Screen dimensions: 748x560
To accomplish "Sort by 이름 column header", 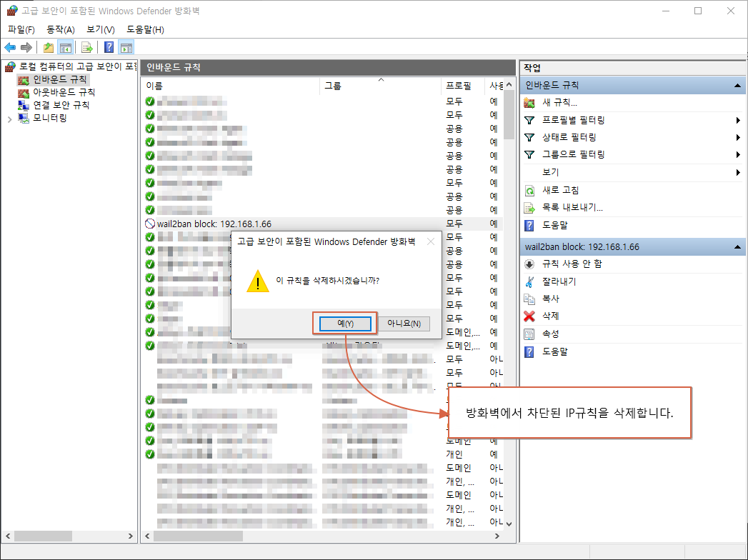I will pyautogui.click(x=231, y=86).
